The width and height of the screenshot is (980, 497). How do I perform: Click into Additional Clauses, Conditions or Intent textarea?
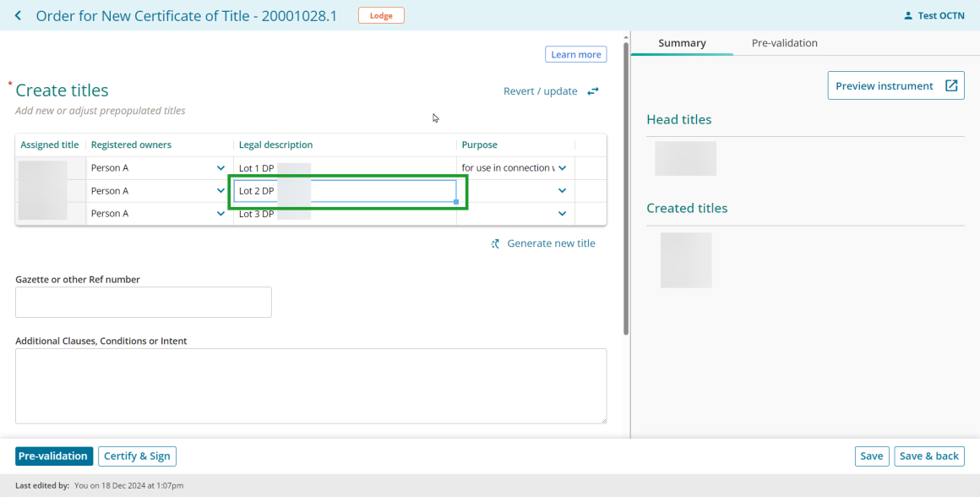(311, 386)
